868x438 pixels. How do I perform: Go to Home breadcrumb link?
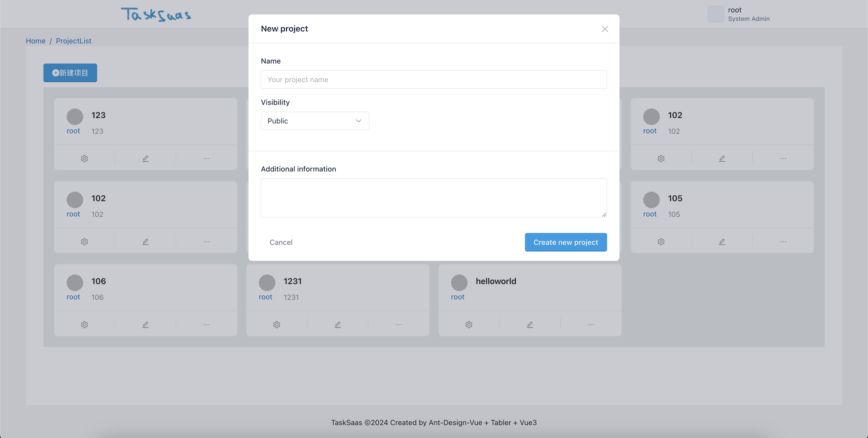(35, 41)
